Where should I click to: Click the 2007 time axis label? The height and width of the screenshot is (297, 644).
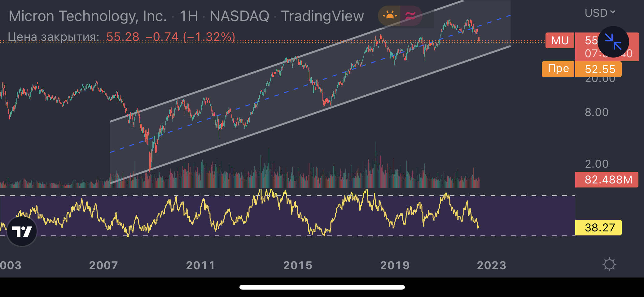(103, 265)
